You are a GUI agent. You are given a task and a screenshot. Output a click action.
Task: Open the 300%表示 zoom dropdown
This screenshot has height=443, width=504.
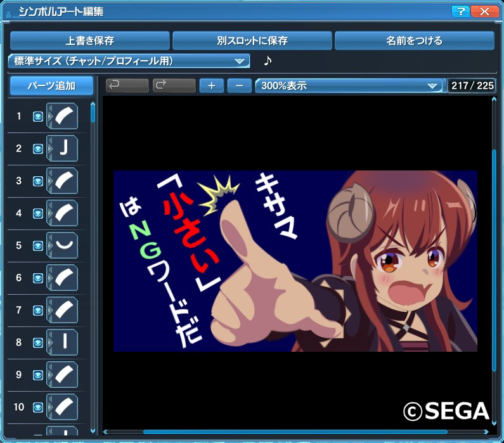[x=349, y=86]
